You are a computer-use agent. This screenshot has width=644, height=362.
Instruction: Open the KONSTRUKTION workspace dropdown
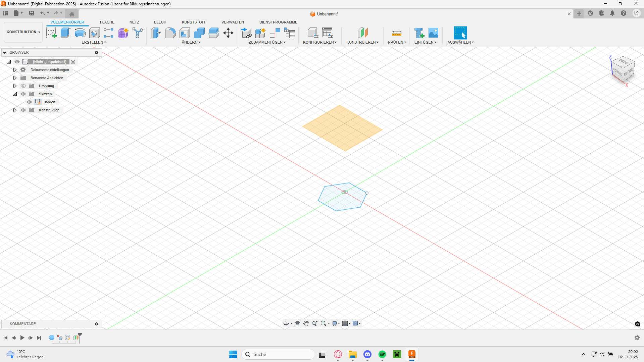(x=23, y=32)
